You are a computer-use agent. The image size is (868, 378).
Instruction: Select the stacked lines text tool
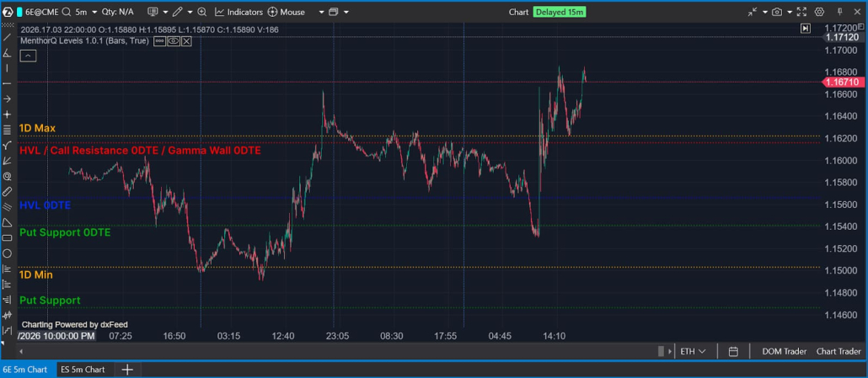[8, 130]
